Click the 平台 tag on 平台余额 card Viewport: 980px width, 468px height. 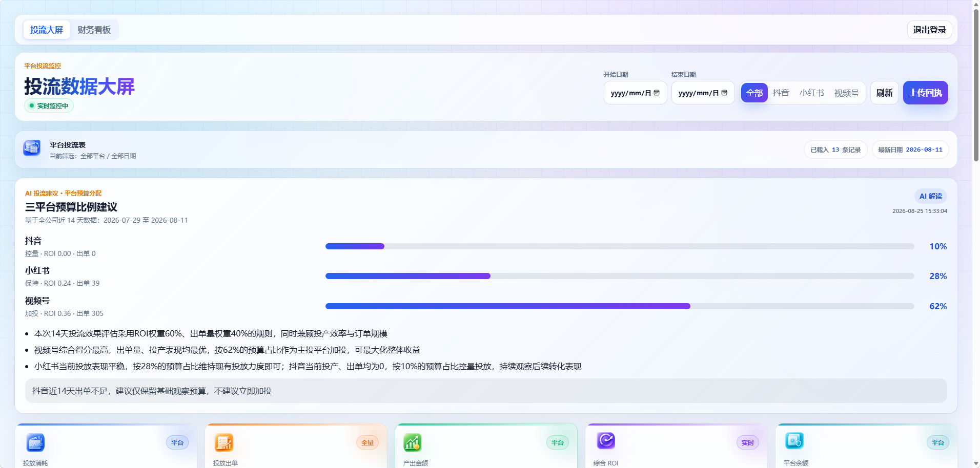938,443
